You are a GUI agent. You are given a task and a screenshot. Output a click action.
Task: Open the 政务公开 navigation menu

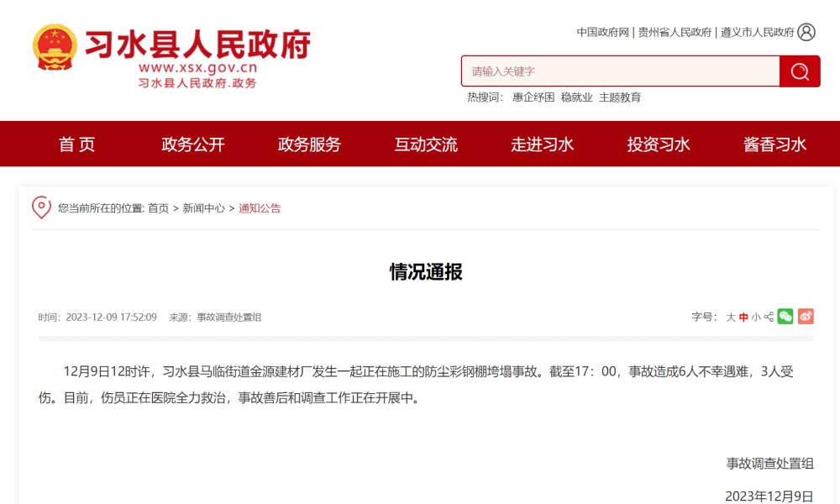(x=193, y=144)
